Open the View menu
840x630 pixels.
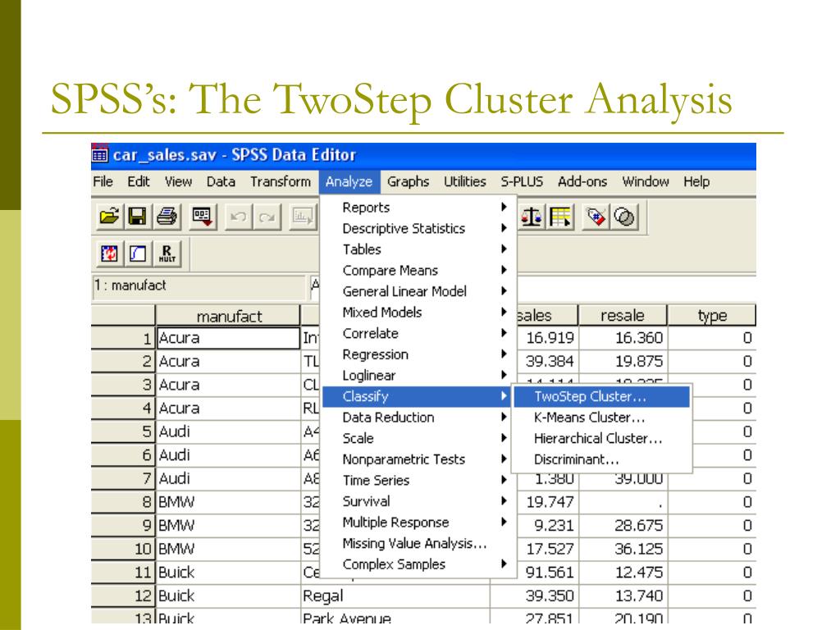[178, 181]
